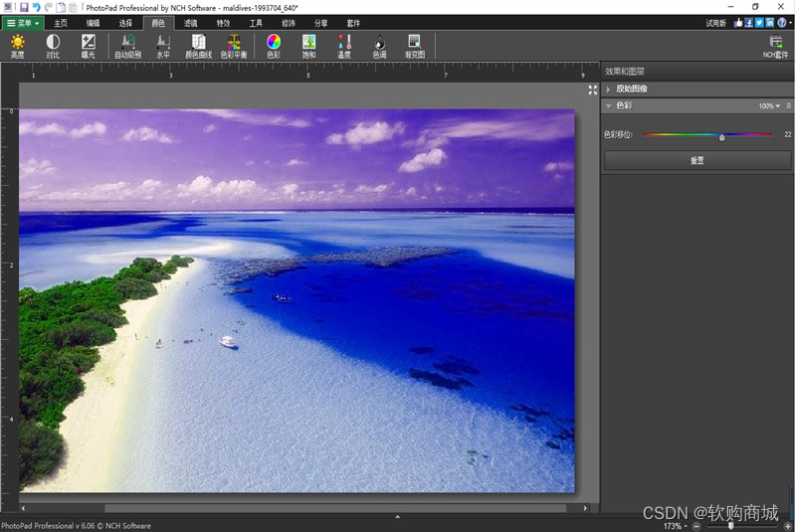Screen dimensions: 795x532
Task: Expand the 原始图像 layer
Action: coord(608,89)
